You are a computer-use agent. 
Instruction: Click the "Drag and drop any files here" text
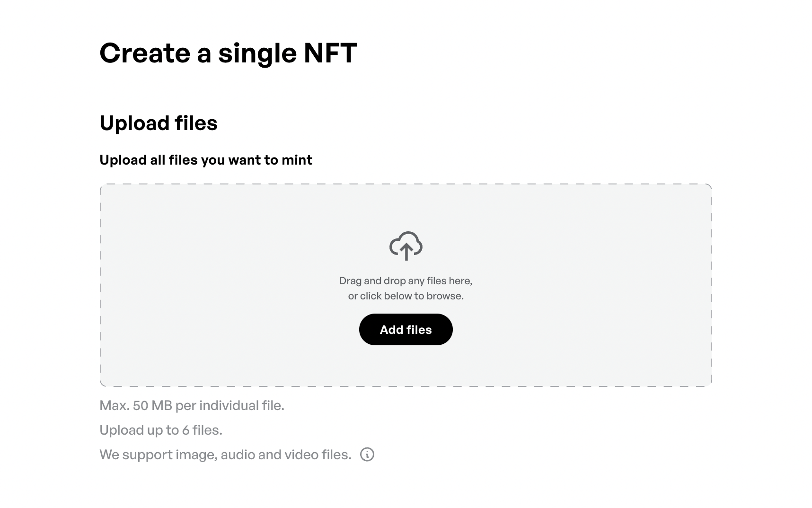coord(406,281)
